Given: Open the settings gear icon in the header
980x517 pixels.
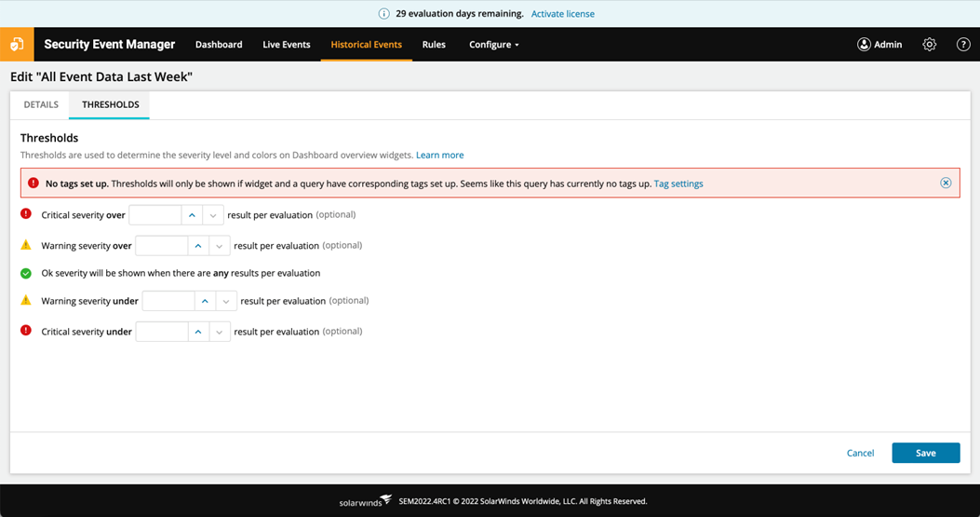Looking at the screenshot, I should point(930,45).
